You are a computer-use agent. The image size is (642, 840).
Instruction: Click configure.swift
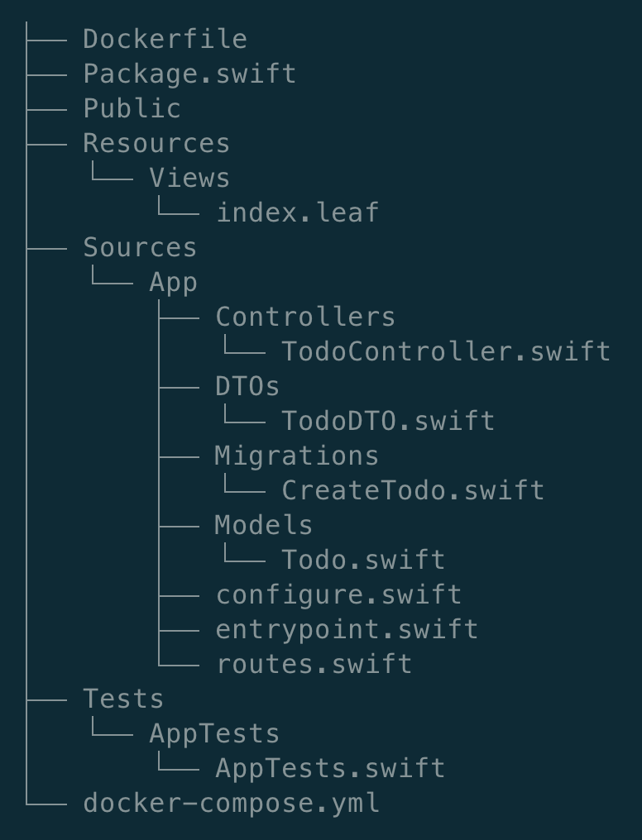tap(338, 594)
